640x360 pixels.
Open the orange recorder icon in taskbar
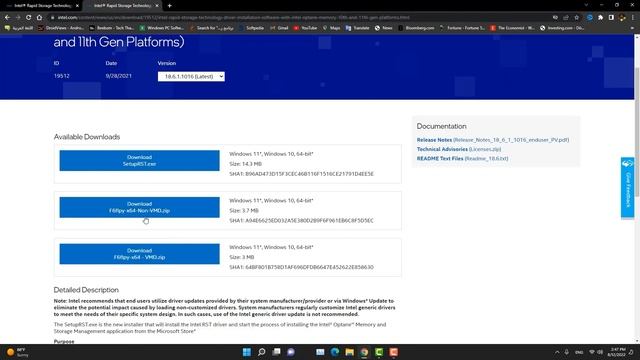tap(394, 352)
